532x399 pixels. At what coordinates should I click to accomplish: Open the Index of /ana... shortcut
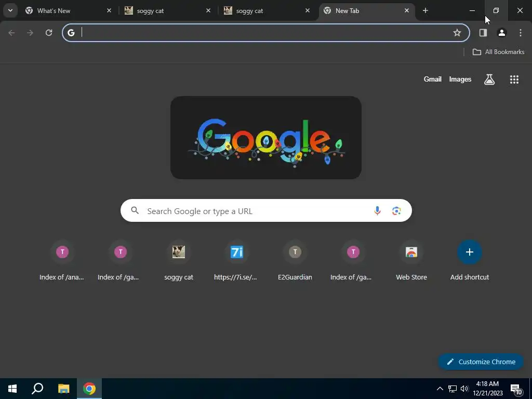tap(62, 261)
